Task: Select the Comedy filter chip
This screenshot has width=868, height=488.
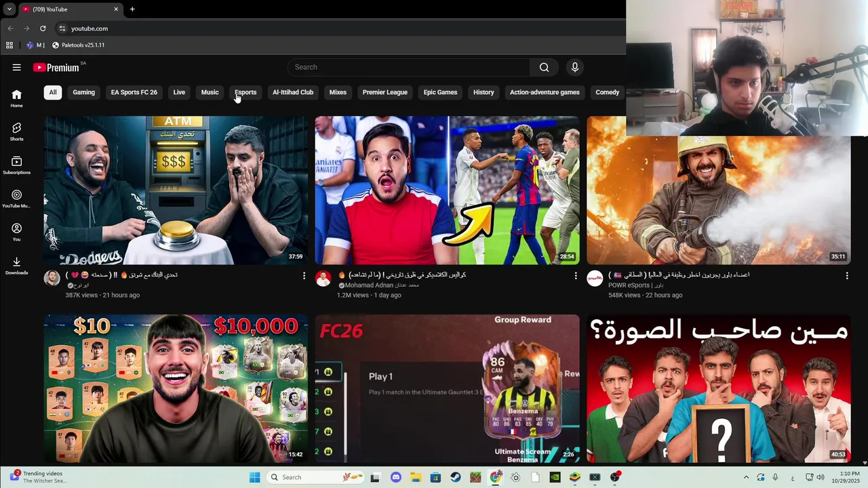Action: [608, 92]
